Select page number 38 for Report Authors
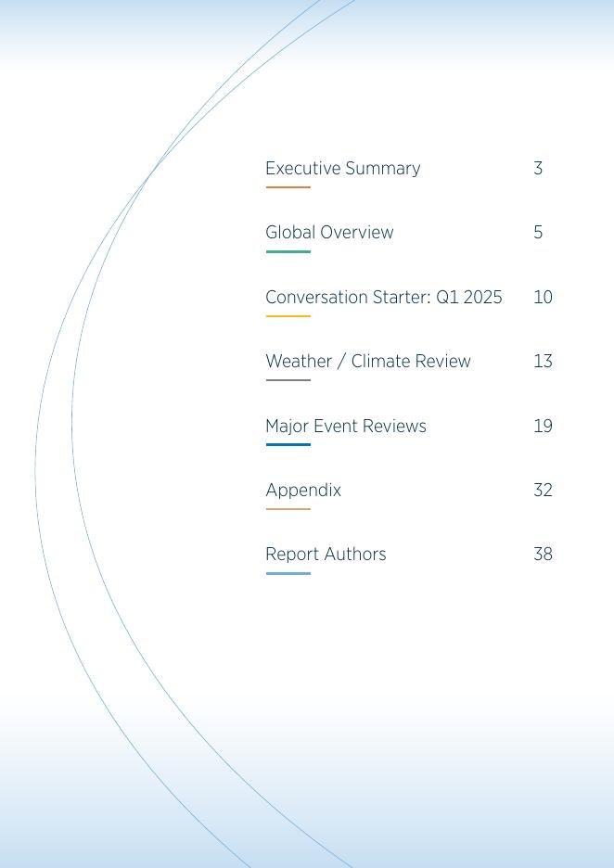Viewport: 614px width, 868px height. pyautogui.click(x=543, y=555)
